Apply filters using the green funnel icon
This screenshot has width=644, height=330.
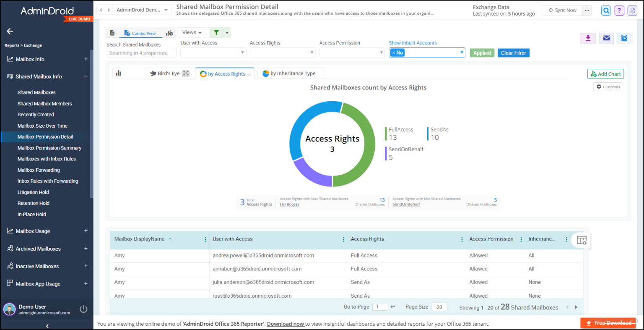216,32
